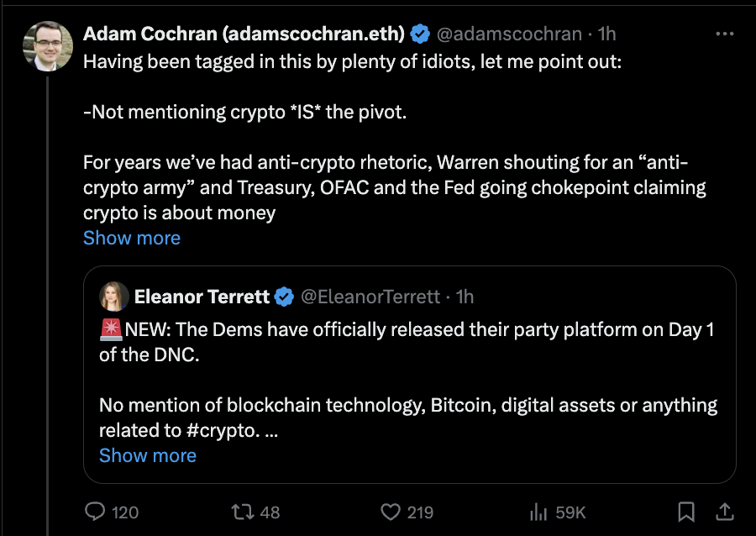Share the tweet with upload icon
The width and height of the screenshot is (756, 536).
click(724, 512)
